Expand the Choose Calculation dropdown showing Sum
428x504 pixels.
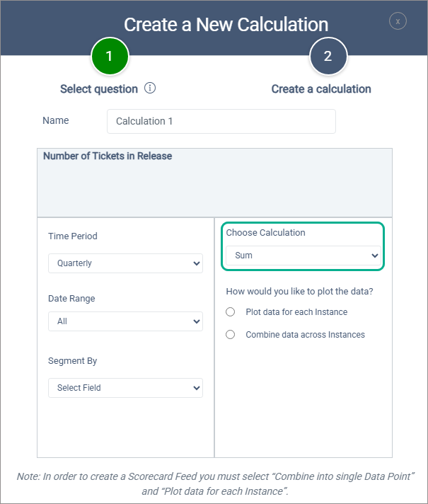click(303, 256)
